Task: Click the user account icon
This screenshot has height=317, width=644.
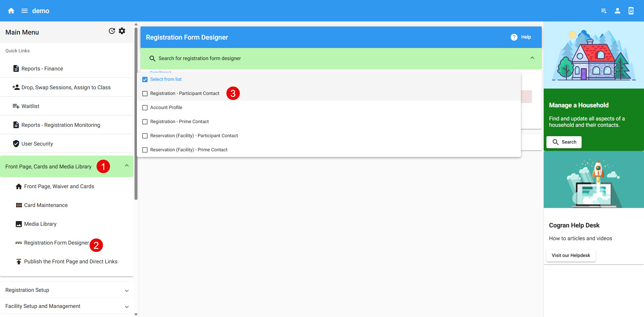Action: pos(617,11)
